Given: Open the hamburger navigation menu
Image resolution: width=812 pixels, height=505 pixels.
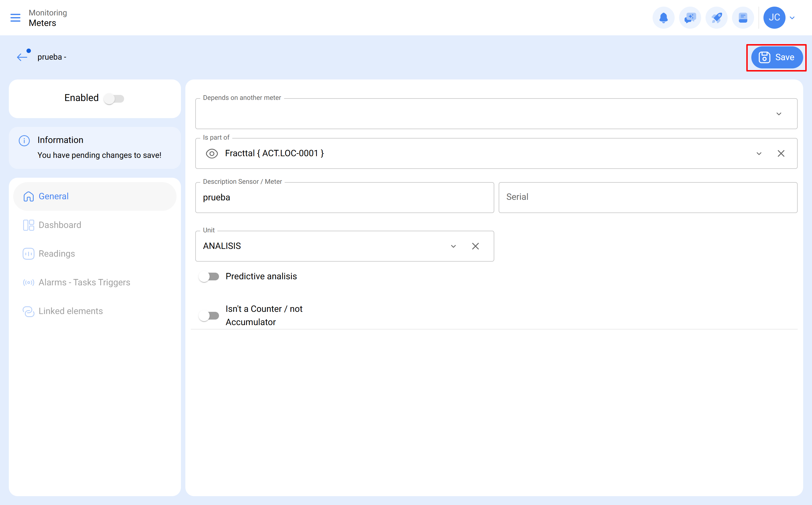Looking at the screenshot, I should pos(15,18).
